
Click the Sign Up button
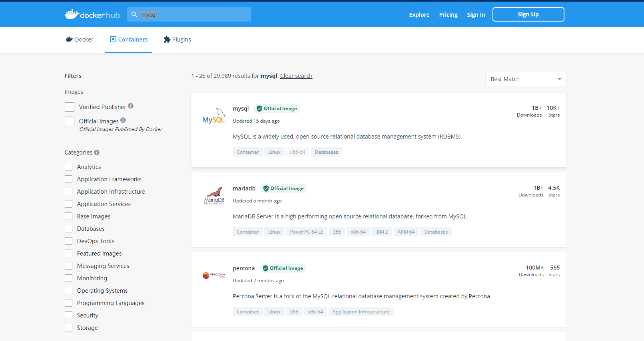pos(528,14)
